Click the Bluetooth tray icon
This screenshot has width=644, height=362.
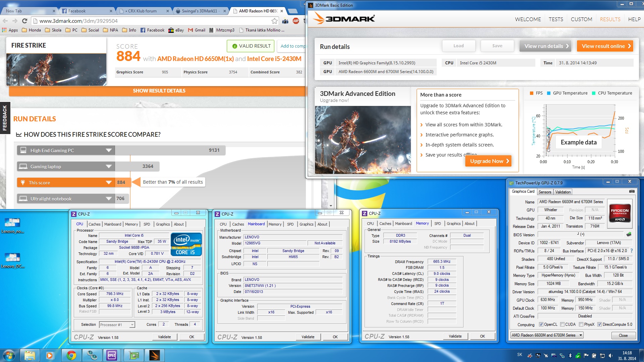(x=570, y=356)
